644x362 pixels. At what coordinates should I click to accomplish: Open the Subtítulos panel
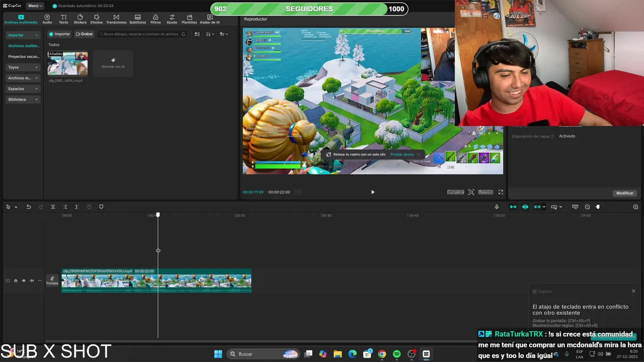click(x=137, y=19)
